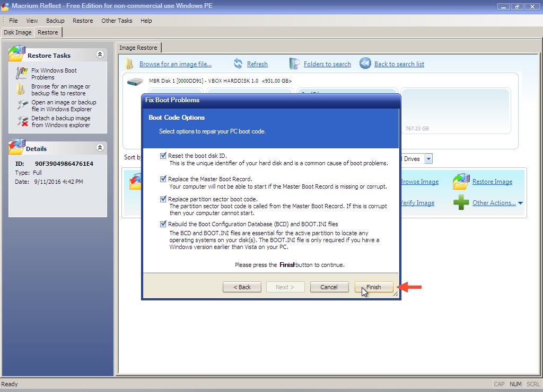
Task: Select the MBR Disk 1 drive icon
Action: 135,82
